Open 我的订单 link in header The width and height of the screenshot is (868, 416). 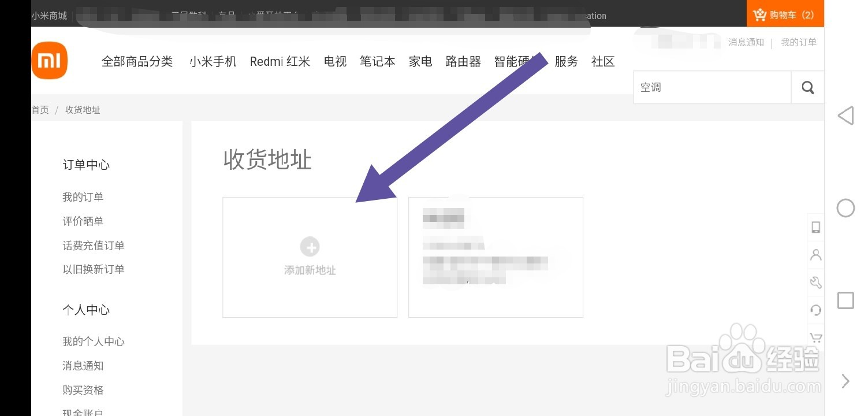pyautogui.click(x=799, y=42)
